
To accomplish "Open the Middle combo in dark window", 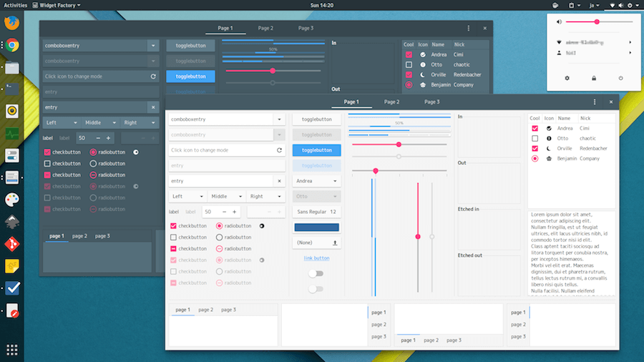I will coord(100,122).
